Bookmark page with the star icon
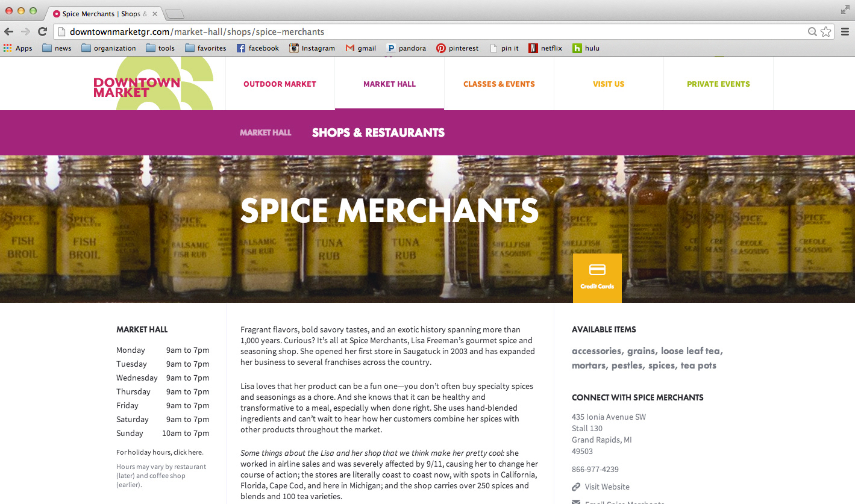The image size is (855, 504). click(825, 32)
